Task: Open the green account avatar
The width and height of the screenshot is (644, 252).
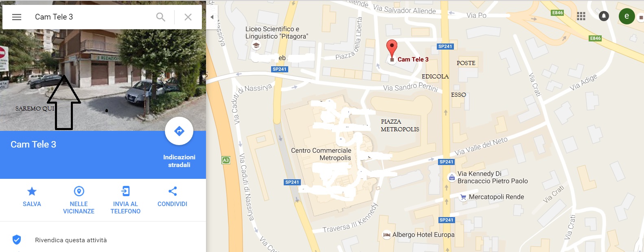Action: click(x=626, y=16)
